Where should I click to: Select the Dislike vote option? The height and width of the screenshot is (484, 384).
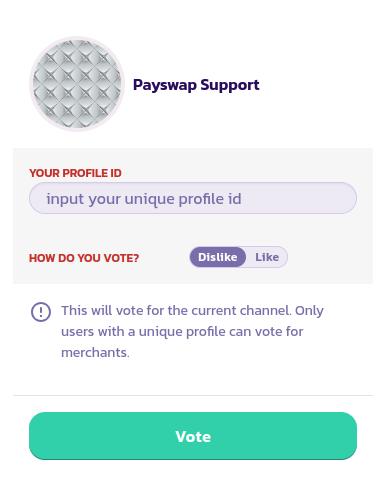click(218, 257)
